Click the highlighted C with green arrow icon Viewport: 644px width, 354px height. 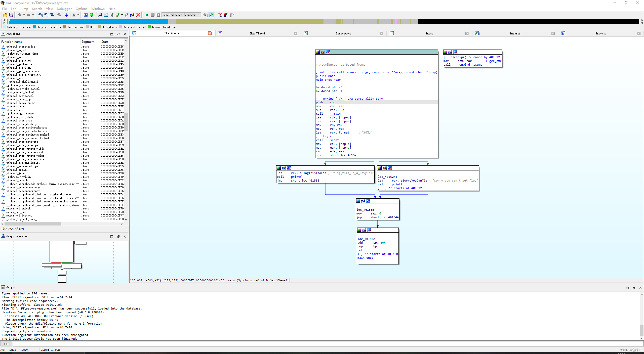click(212, 15)
